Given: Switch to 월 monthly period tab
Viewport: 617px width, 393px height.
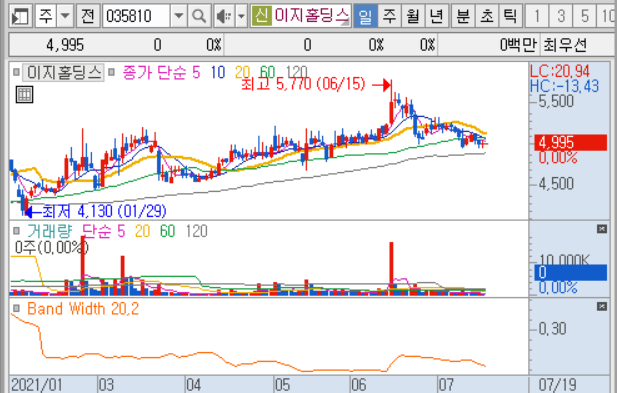Looking at the screenshot, I should [x=413, y=16].
